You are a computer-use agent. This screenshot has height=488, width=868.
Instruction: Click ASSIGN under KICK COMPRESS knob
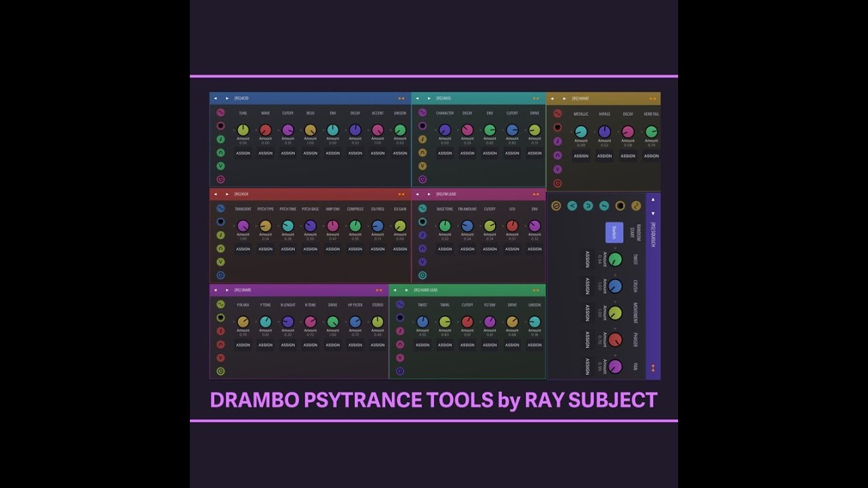point(355,249)
